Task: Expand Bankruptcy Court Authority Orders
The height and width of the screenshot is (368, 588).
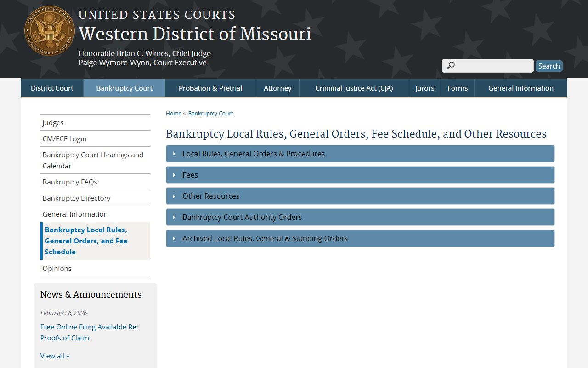Action: 360,217
